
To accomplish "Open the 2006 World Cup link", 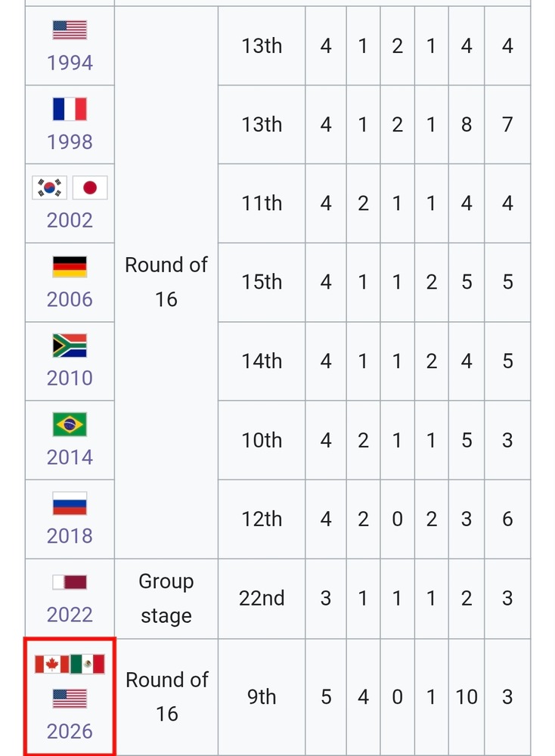I will point(70,299).
